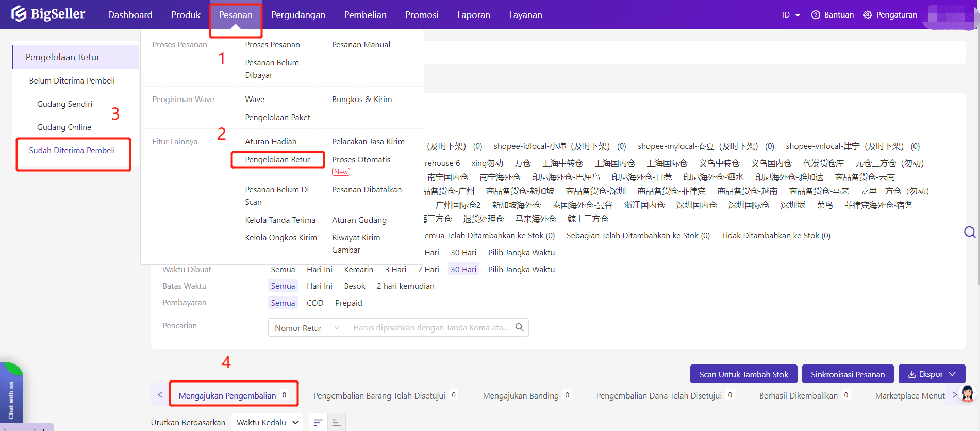Switch to Mengajukan Pengembalian tab
980x431 pixels.
(232, 395)
